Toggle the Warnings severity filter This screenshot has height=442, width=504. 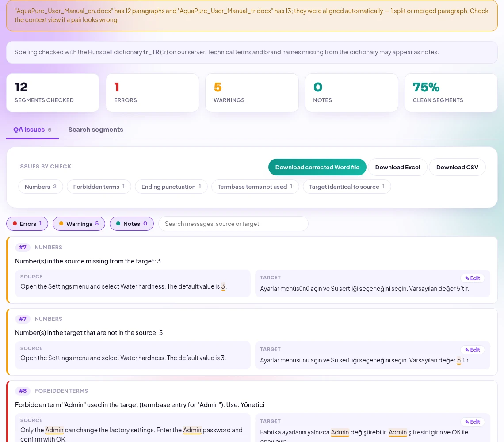(79, 224)
